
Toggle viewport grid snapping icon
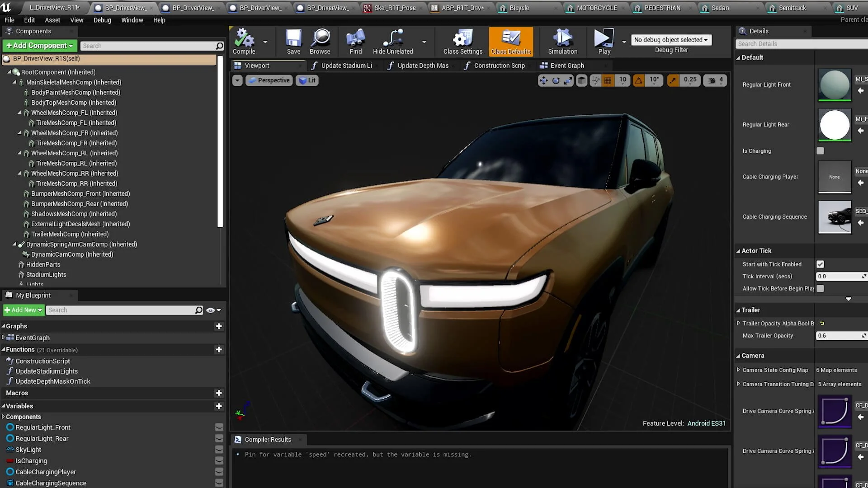click(608, 80)
